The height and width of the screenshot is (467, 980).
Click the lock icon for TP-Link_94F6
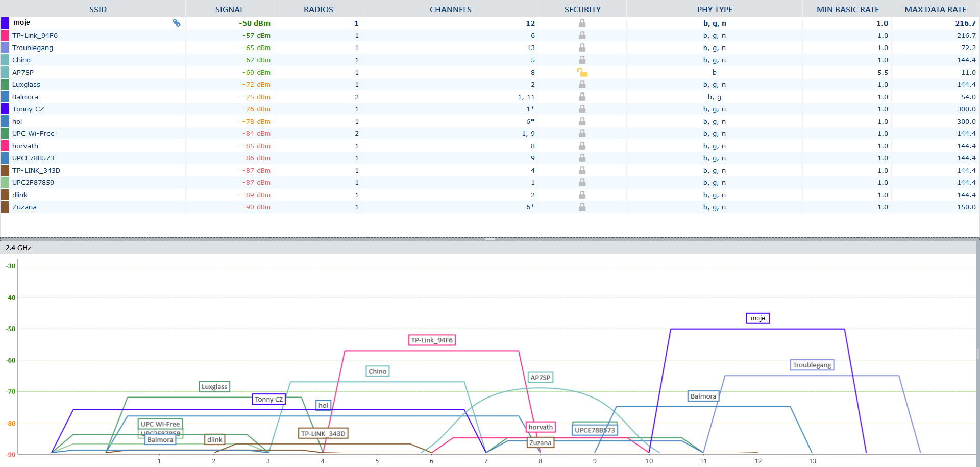pos(582,35)
